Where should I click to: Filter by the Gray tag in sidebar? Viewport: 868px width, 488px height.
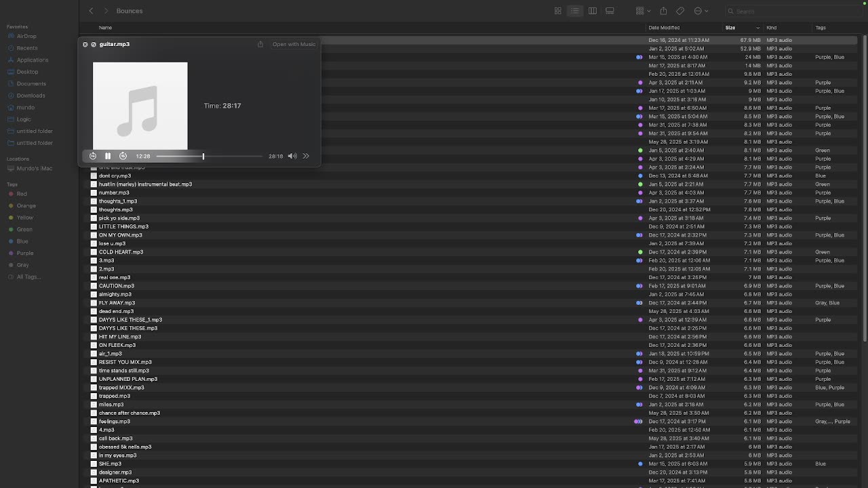pyautogui.click(x=22, y=265)
